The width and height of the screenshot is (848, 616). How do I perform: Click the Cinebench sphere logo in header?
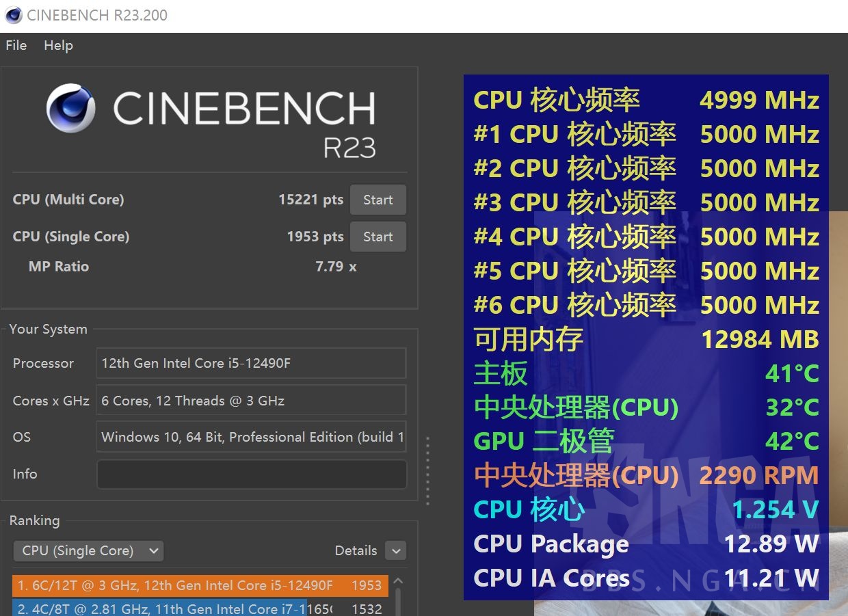click(71, 108)
